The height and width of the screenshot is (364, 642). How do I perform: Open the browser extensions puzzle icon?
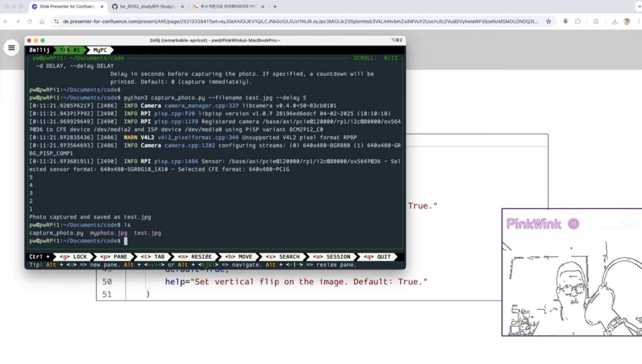[578, 21]
